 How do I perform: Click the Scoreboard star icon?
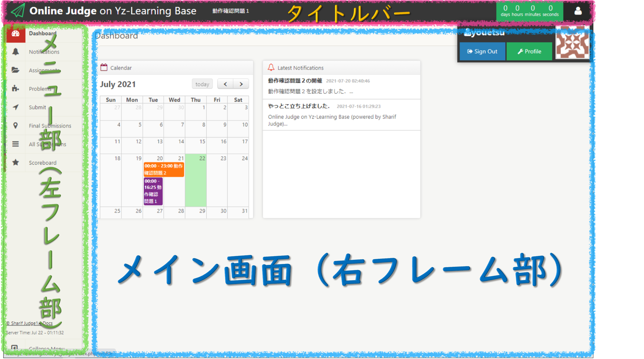pos(15,163)
